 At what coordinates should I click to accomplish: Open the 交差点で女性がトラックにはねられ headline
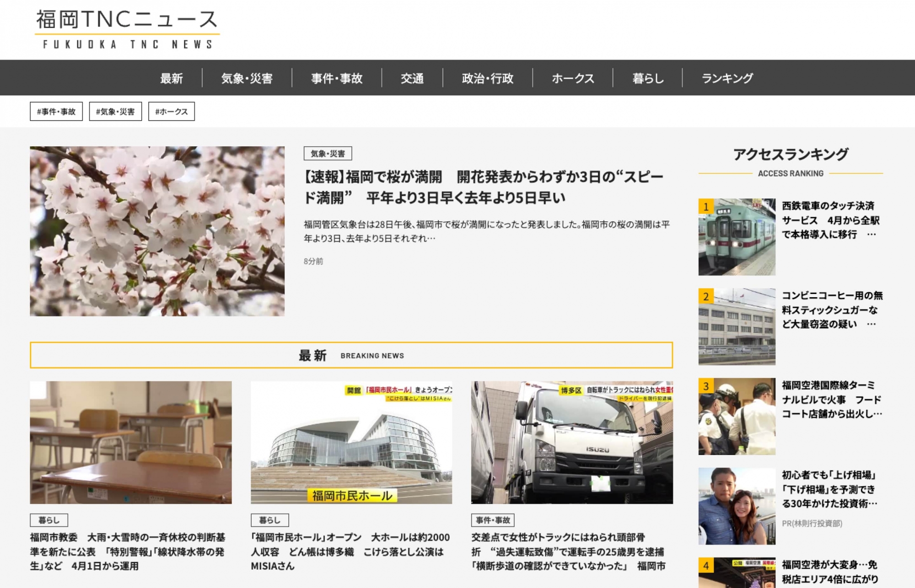(x=569, y=551)
